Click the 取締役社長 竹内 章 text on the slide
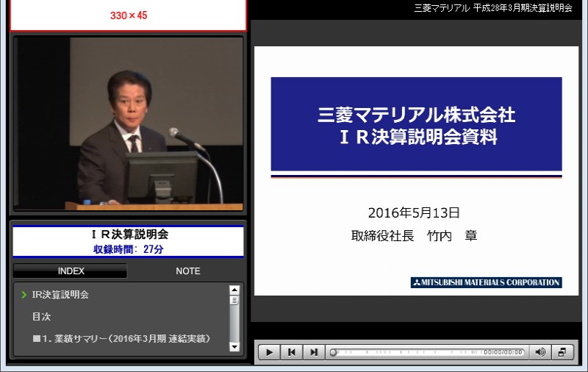 (414, 235)
